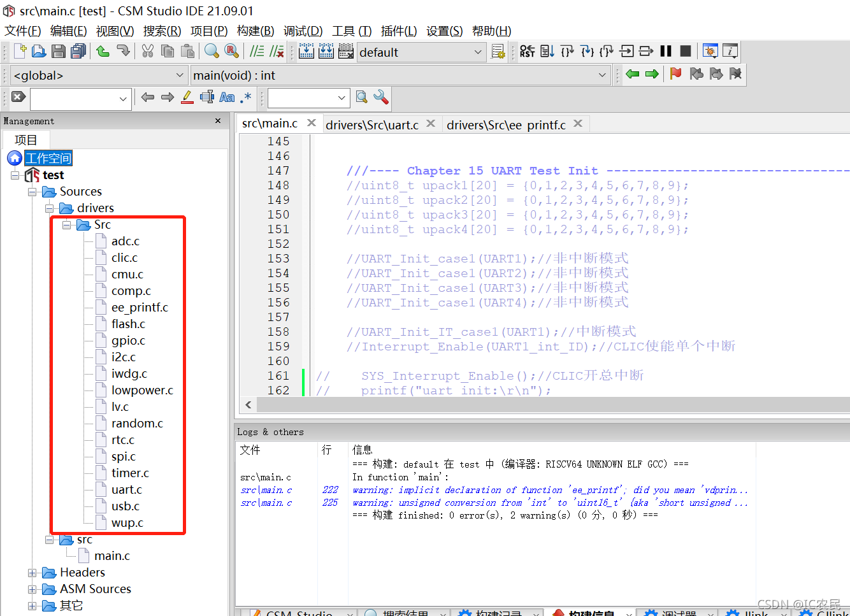
Task: Open the 构建(B) menu
Action: click(x=255, y=31)
